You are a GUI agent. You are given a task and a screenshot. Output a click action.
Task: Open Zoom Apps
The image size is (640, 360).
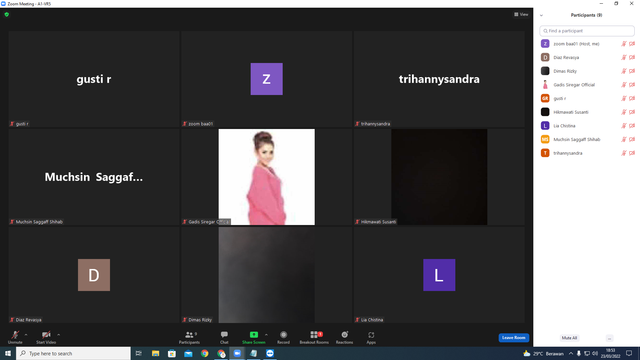click(x=371, y=337)
